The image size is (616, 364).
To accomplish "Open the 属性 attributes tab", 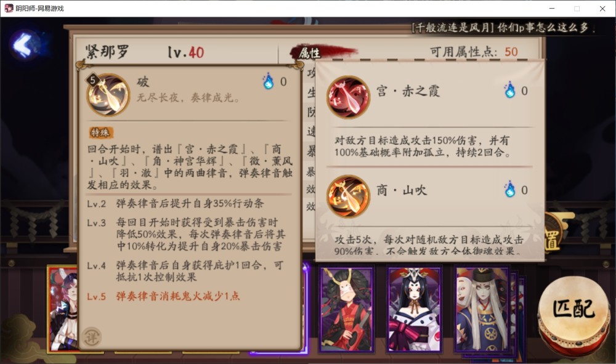I will [310, 52].
